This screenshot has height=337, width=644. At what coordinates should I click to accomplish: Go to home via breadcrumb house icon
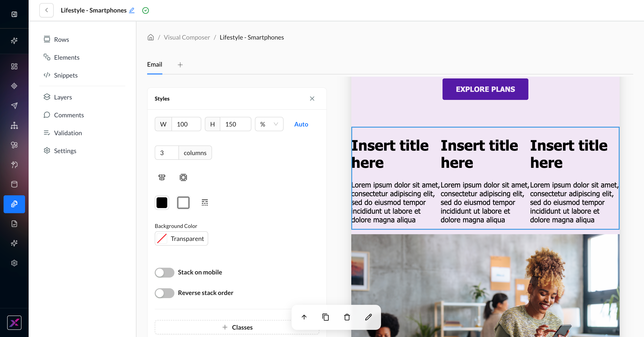click(150, 37)
